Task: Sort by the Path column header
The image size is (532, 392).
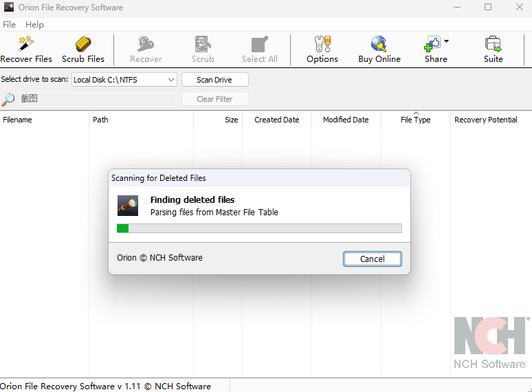Action: tap(141, 120)
